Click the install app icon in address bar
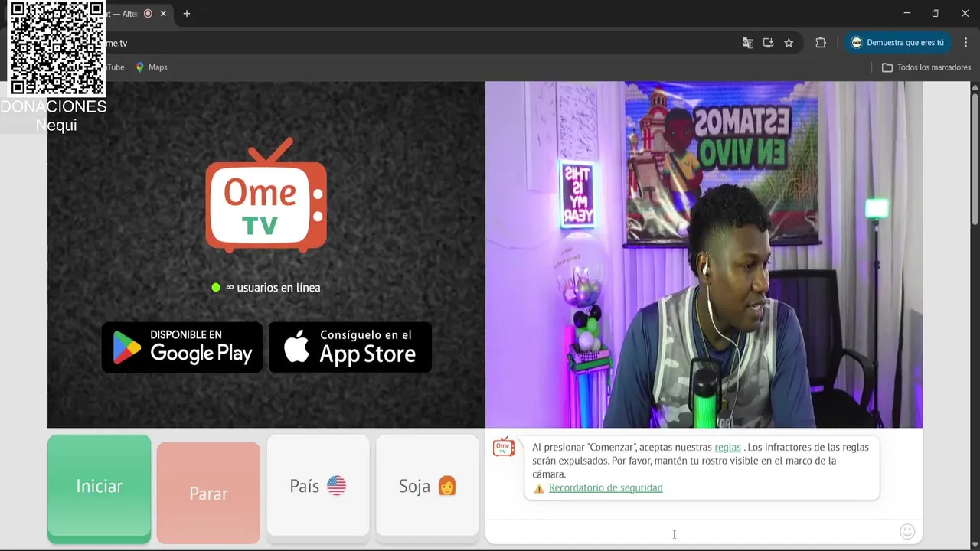 768,43
